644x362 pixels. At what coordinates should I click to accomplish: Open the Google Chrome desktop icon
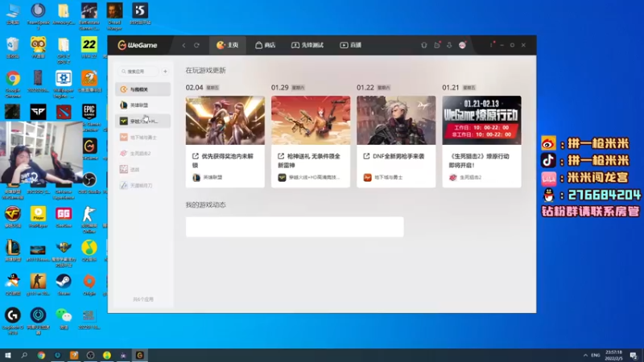pyautogui.click(x=13, y=84)
